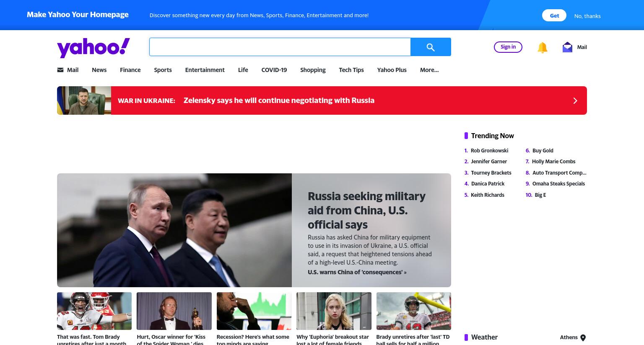Click inside the Yahoo search field

point(280,47)
